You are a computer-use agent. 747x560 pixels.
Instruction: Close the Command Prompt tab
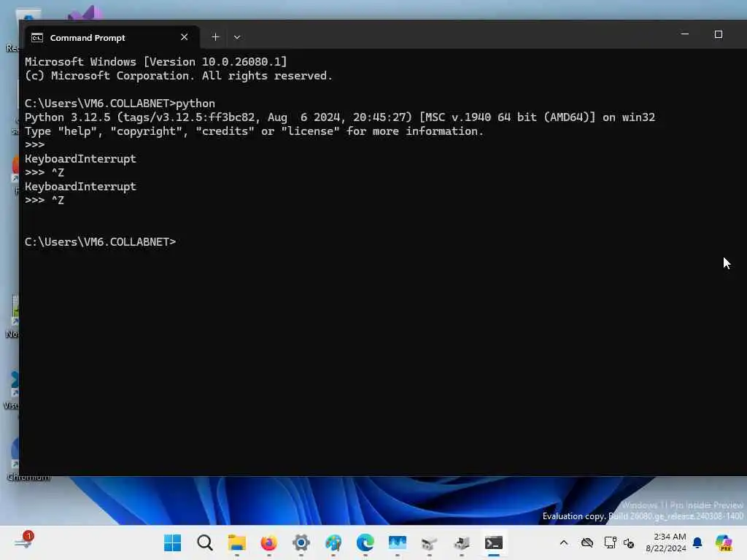tap(185, 37)
